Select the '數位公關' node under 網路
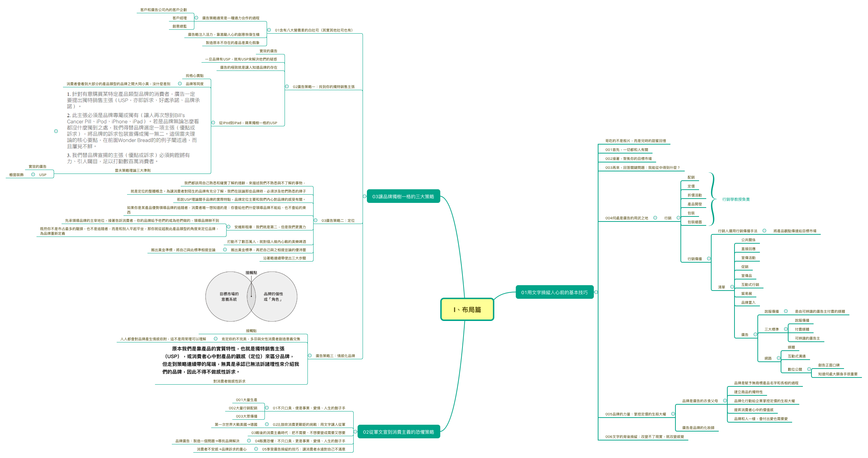Screen dimensions: 868x458 click(795, 369)
